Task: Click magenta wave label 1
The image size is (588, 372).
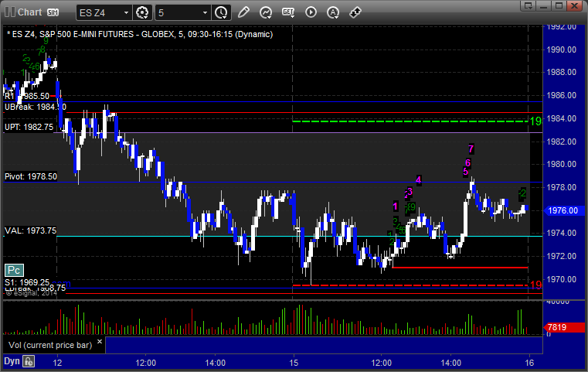Action: click(x=395, y=206)
